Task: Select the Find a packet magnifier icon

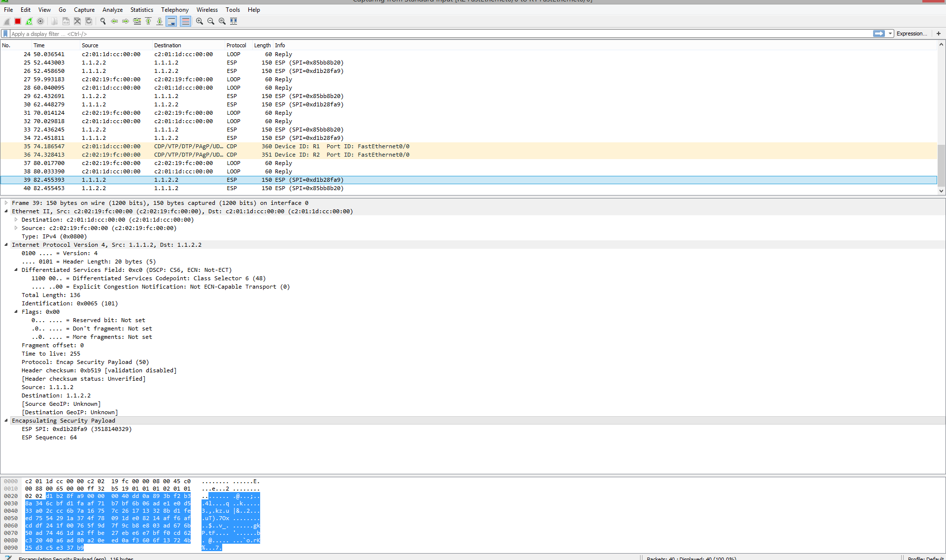Action: pos(103,21)
